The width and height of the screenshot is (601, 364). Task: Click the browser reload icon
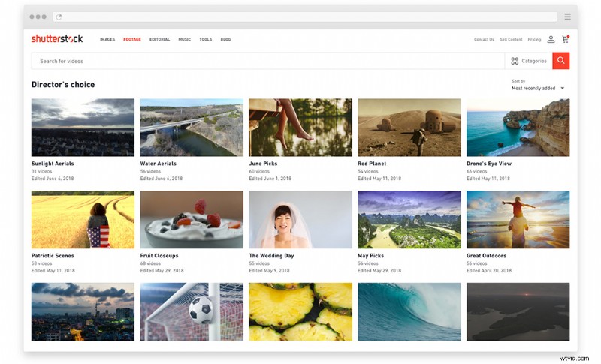click(x=59, y=17)
